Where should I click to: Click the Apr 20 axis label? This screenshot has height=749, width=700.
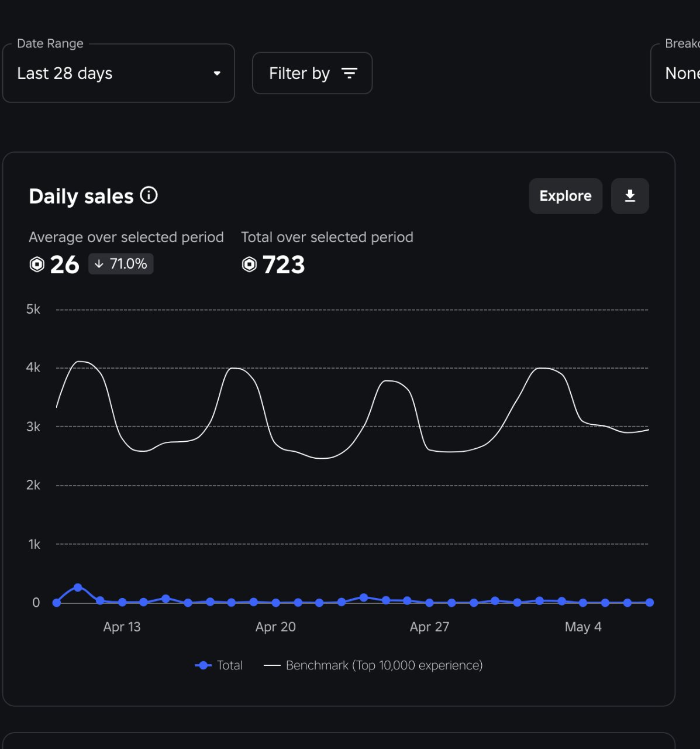pos(275,627)
